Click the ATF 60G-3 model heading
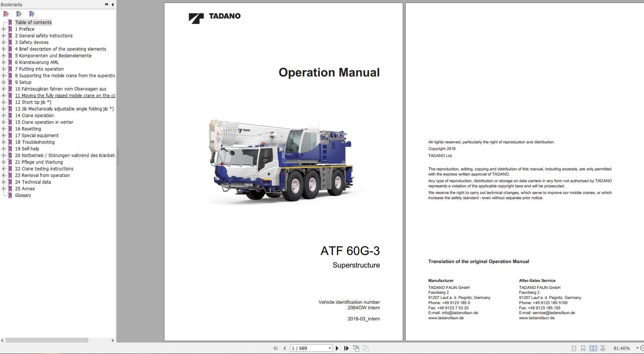This screenshot has height=354, width=644. (x=350, y=251)
